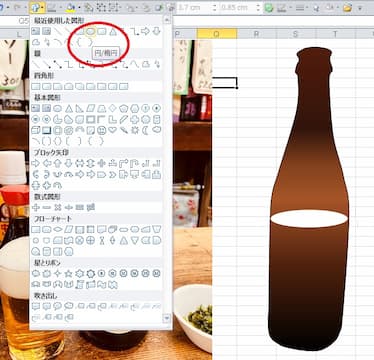
Task: Pick the 4-point star shape
Action: tap(58, 274)
